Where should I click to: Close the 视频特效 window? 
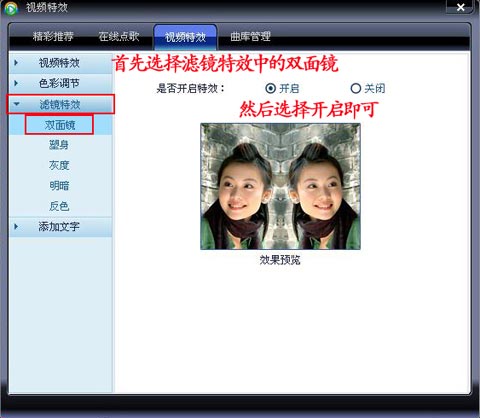(x=461, y=7)
